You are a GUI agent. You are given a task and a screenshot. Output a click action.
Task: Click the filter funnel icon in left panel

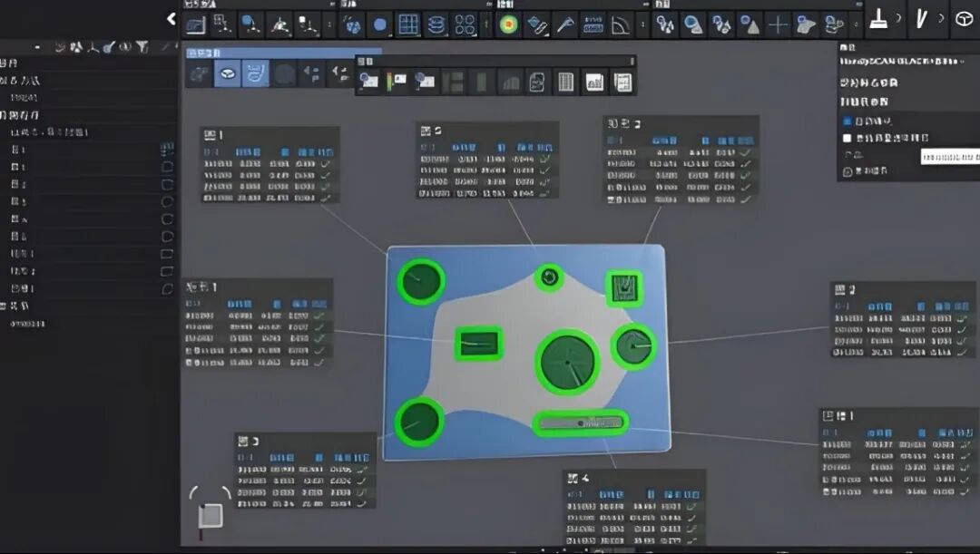pyautogui.click(x=142, y=47)
